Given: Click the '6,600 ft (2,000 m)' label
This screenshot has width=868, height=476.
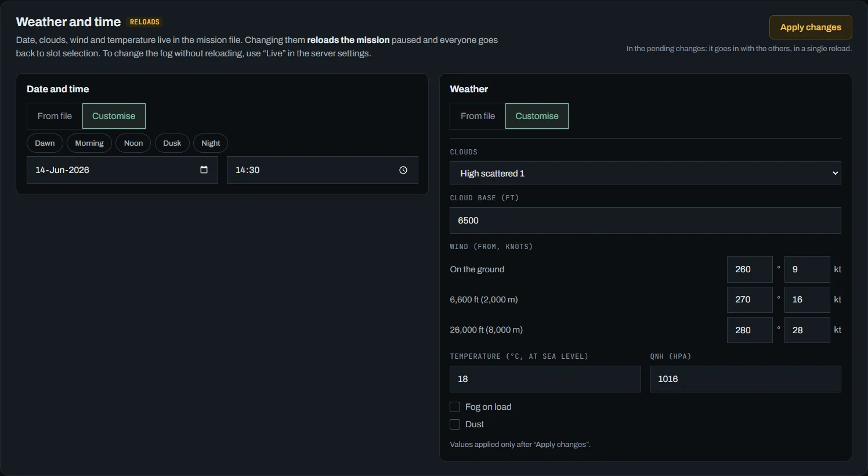Looking at the screenshot, I should point(484,300).
